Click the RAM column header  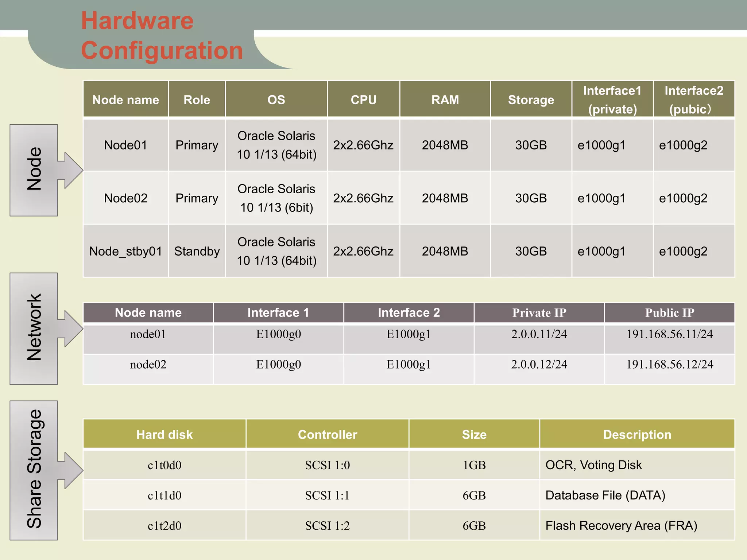click(445, 100)
